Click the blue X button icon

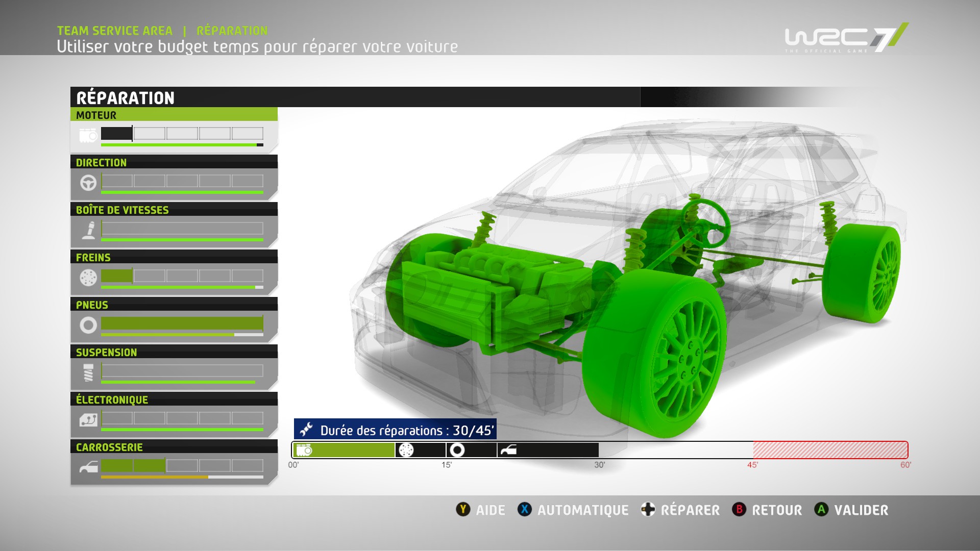pyautogui.click(x=524, y=509)
